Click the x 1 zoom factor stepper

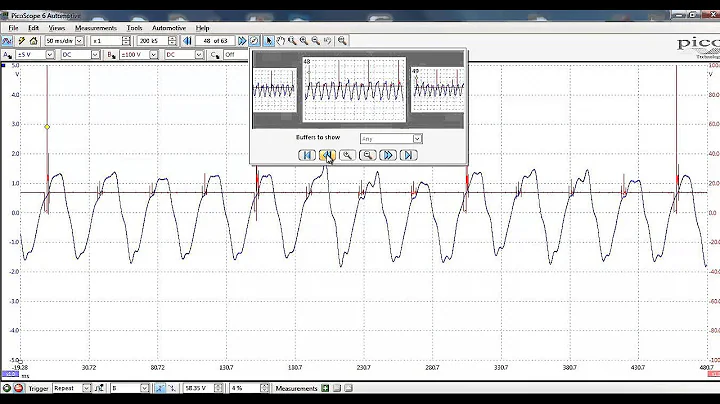(126, 41)
